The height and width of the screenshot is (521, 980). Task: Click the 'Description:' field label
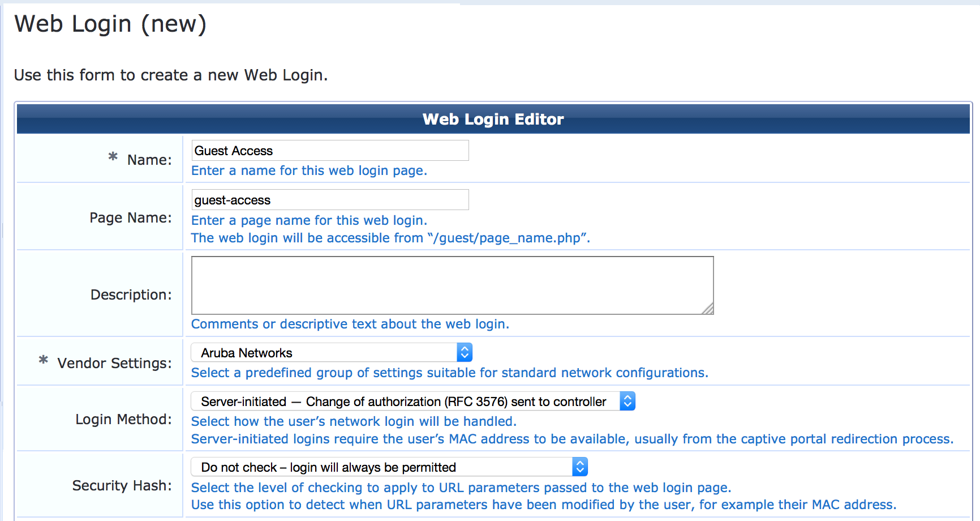point(131,294)
